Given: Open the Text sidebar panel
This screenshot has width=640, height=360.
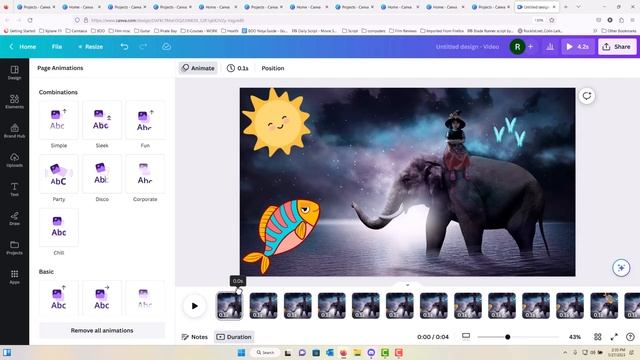Looking at the screenshot, I should tap(14, 189).
